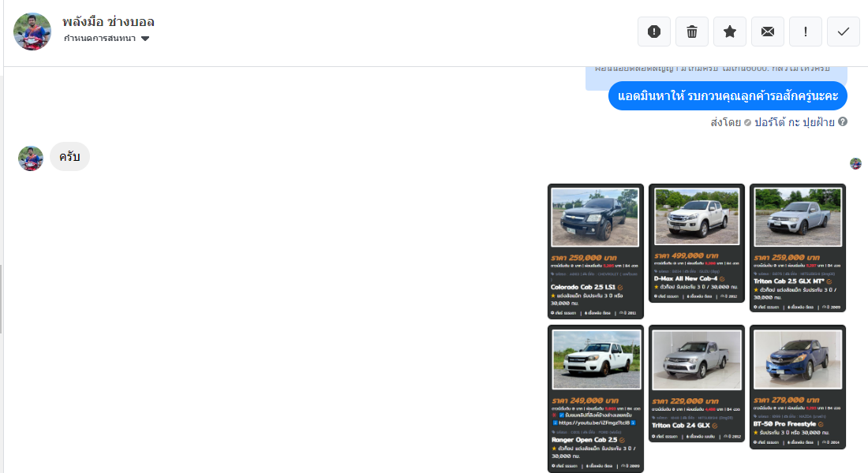The image size is (868, 473).
Task: Mark conversation as spam icon
Action: click(x=654, y=32)
